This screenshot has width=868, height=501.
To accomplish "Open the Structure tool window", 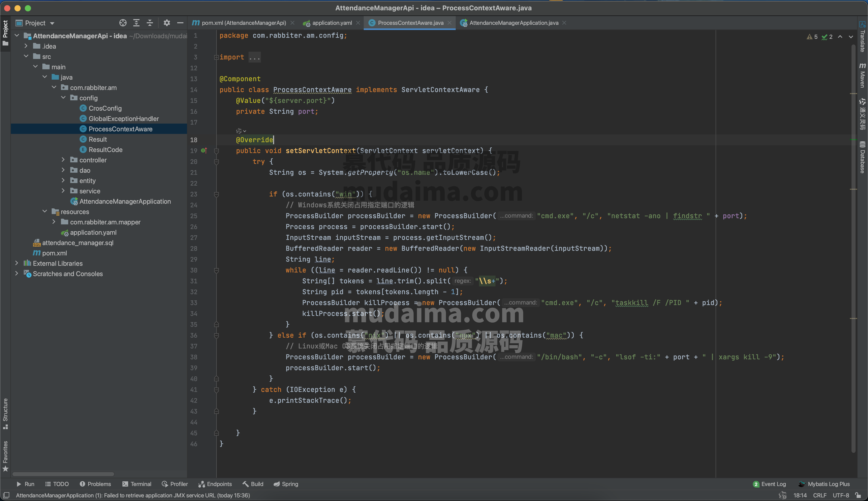I will 5,414.
